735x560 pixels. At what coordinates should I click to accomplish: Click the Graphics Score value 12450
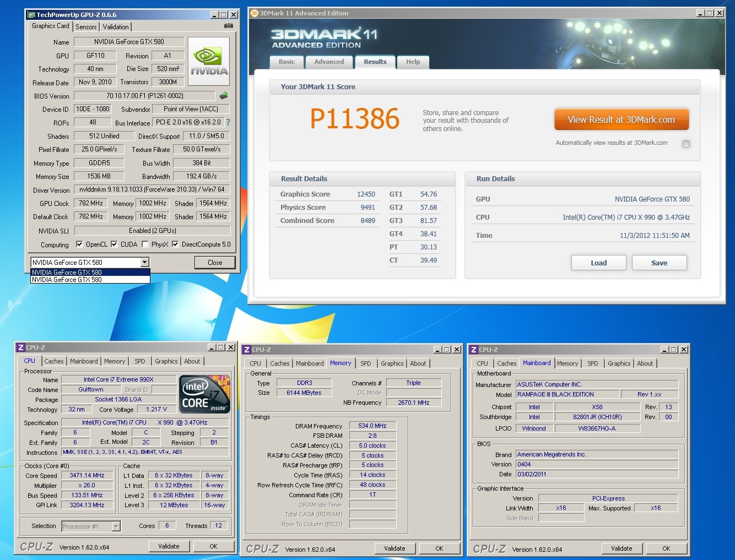[366, 194]
